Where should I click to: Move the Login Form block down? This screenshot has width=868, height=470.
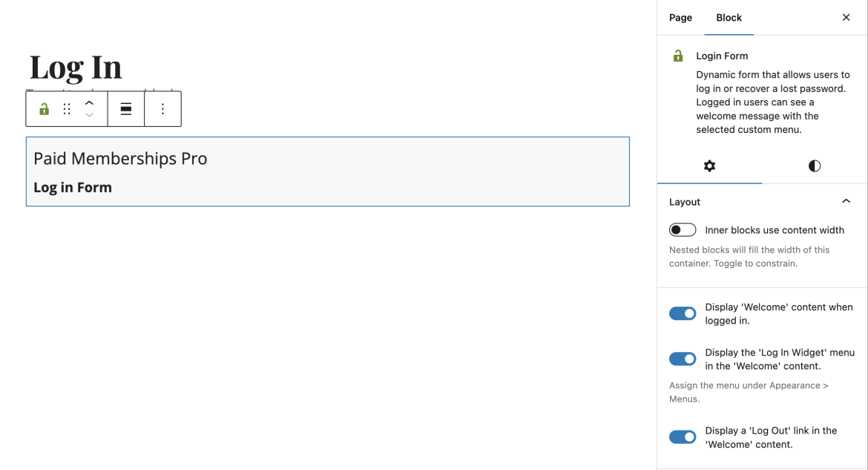[x=90, y=116]
